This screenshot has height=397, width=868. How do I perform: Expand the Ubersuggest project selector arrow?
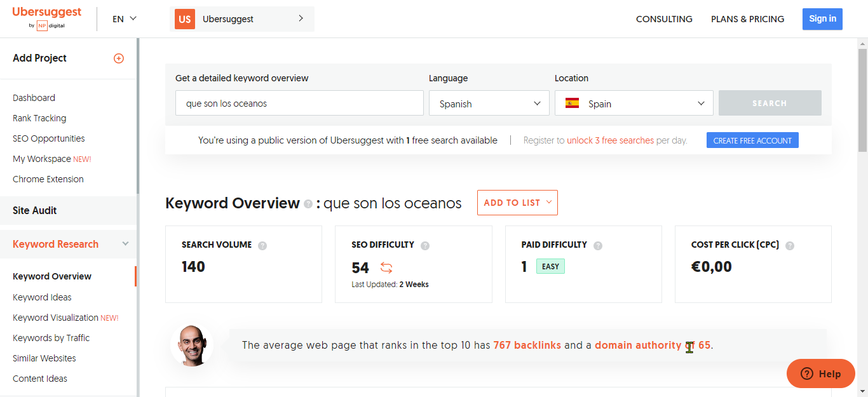tap(301, 18)
